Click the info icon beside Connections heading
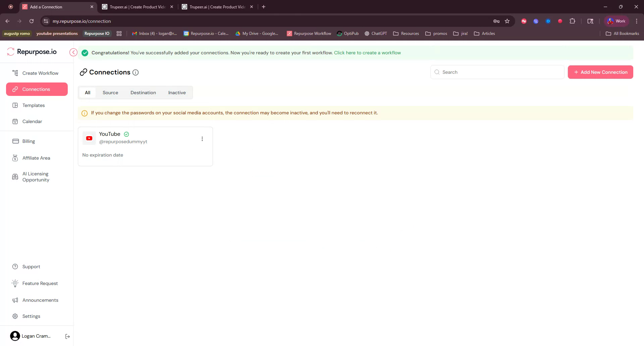 (x=135, y=72)
